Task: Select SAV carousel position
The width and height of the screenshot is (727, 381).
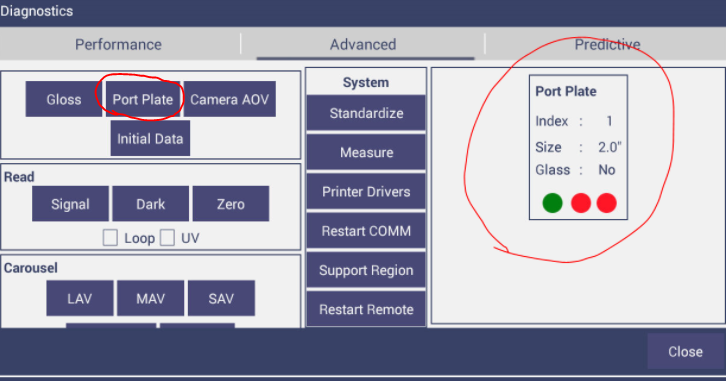Action: click(x=221, y=298)
